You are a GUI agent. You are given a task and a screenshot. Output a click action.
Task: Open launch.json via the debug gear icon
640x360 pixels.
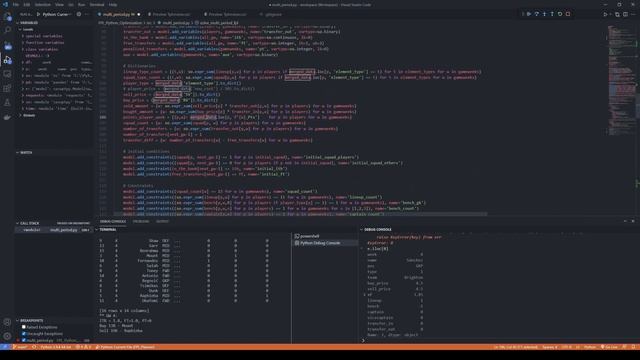(x=79, y=14)
